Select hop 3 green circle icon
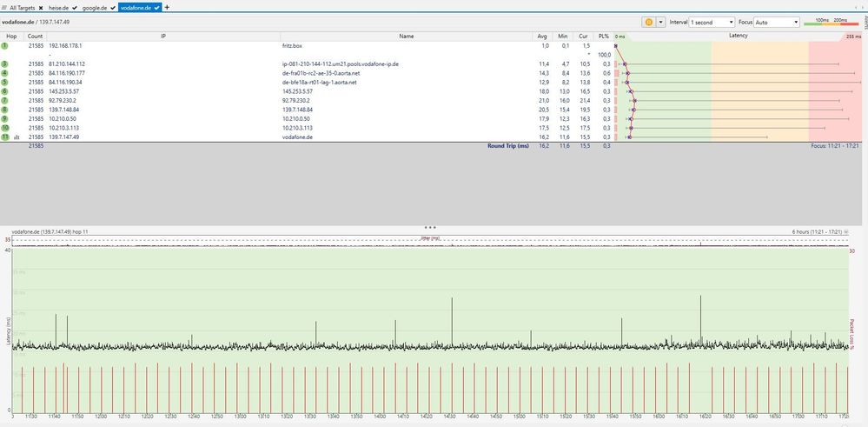Viewport: 868px width, 427px height. (5, 63)
